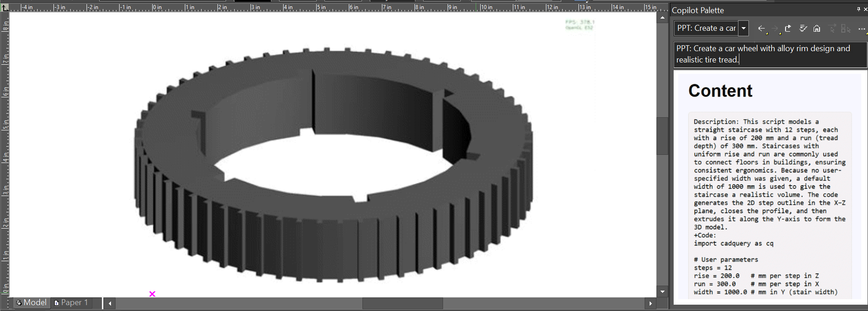
Task: Switch to the Paper 1 tab
Action: pos(71,302)
